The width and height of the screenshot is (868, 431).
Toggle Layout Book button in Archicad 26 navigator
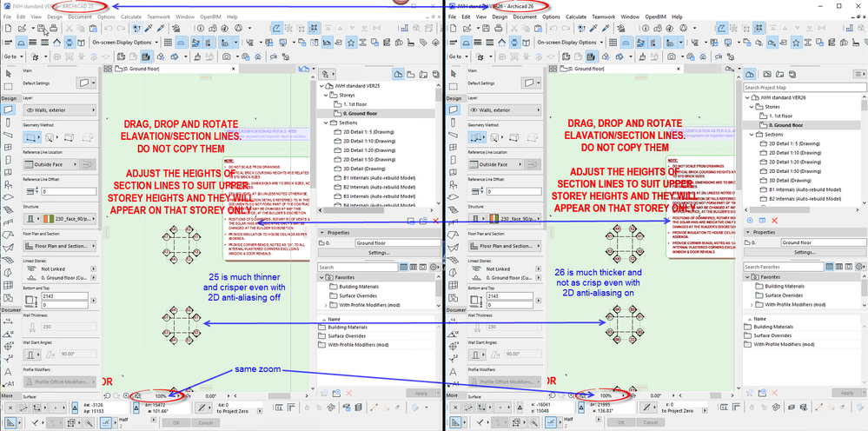780,74
